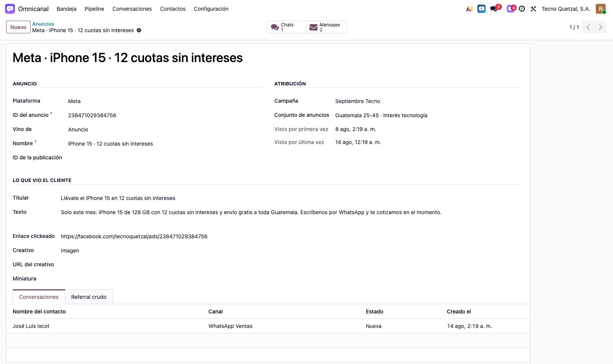Open the user avatar menu
The height and width of the screenshot is (364, 613).
pos(601,9)
